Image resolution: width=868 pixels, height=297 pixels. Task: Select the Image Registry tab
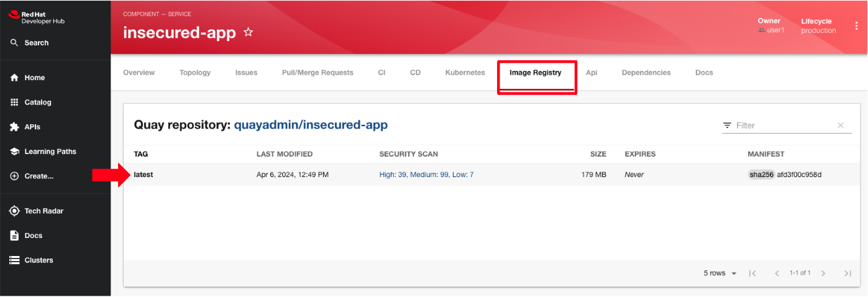tap(536, 73)
